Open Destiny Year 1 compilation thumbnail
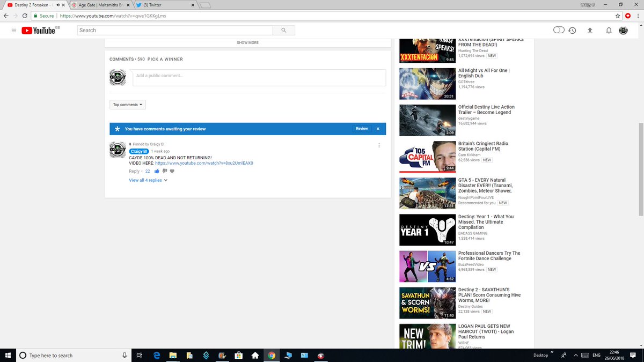Image resolution: width=644 pixels, height=362 pixels. coord(428,230)
